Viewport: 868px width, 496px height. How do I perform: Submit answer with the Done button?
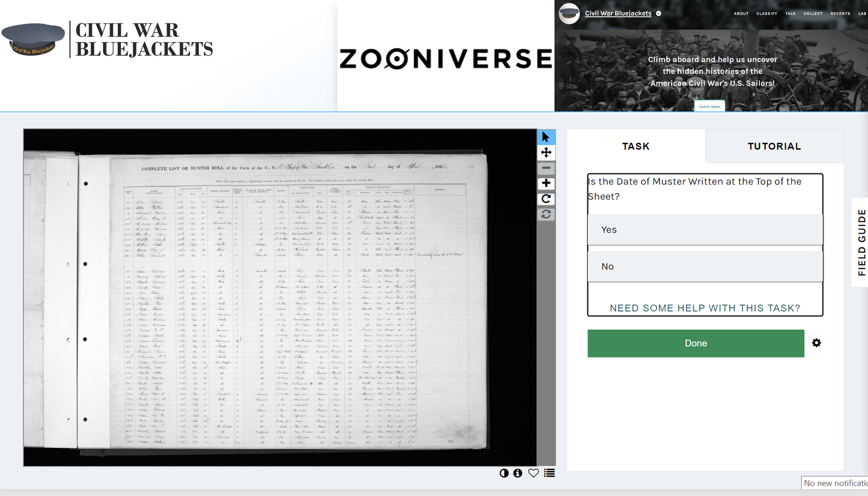tap(696, 343)
